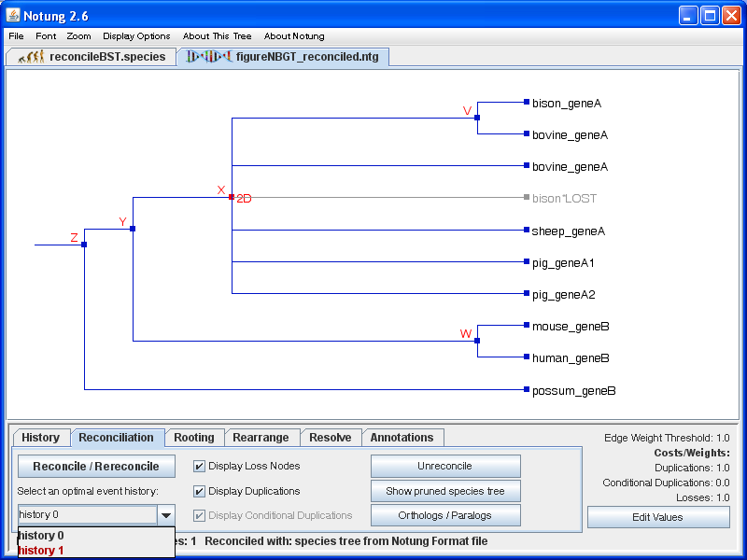Click the tree node labeled W
Screen dimensions: 747x560
477,341
